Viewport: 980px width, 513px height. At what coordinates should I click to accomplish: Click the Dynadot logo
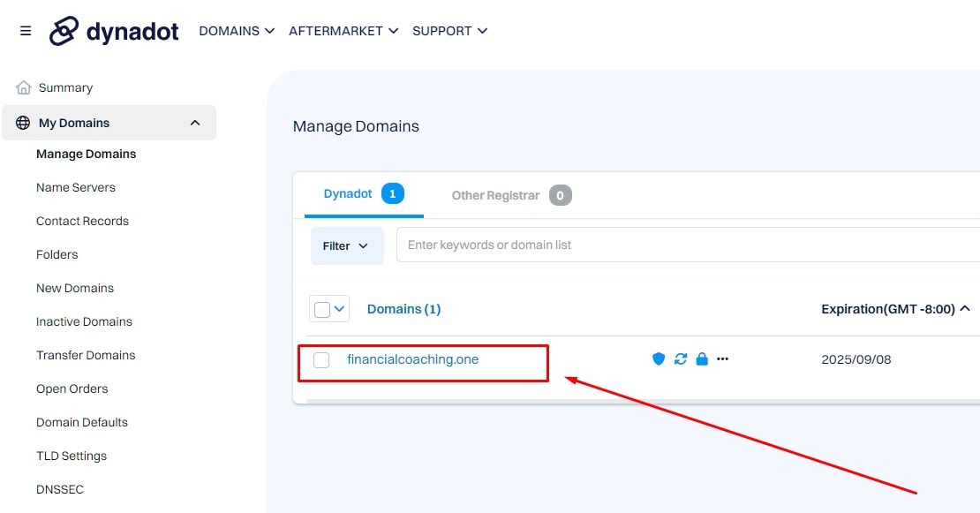[x=114, y=31]
